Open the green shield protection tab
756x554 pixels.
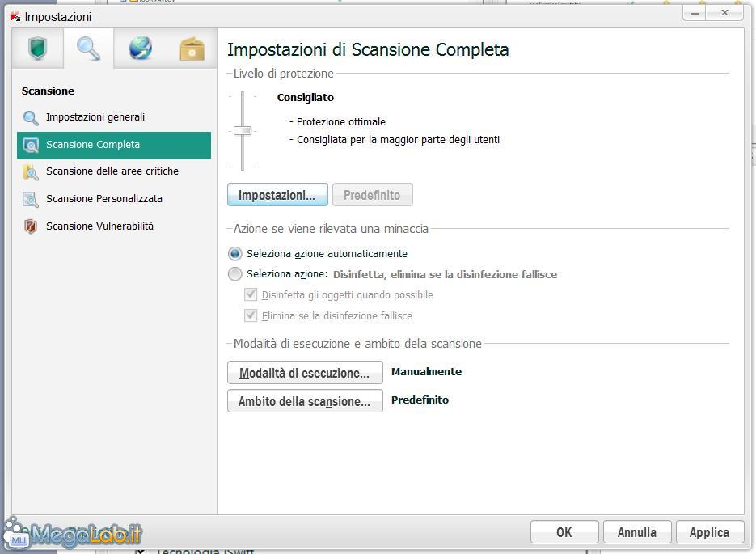(37, 49)
